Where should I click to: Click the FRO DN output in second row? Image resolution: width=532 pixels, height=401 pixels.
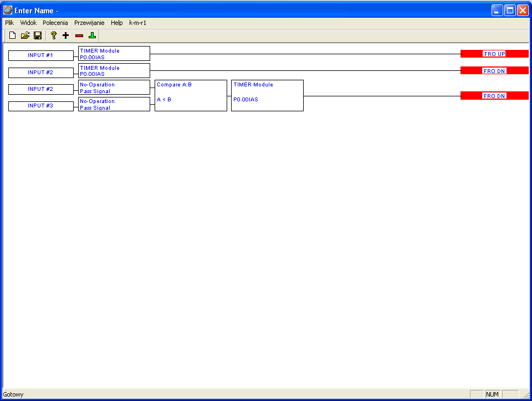coord(494,70)
